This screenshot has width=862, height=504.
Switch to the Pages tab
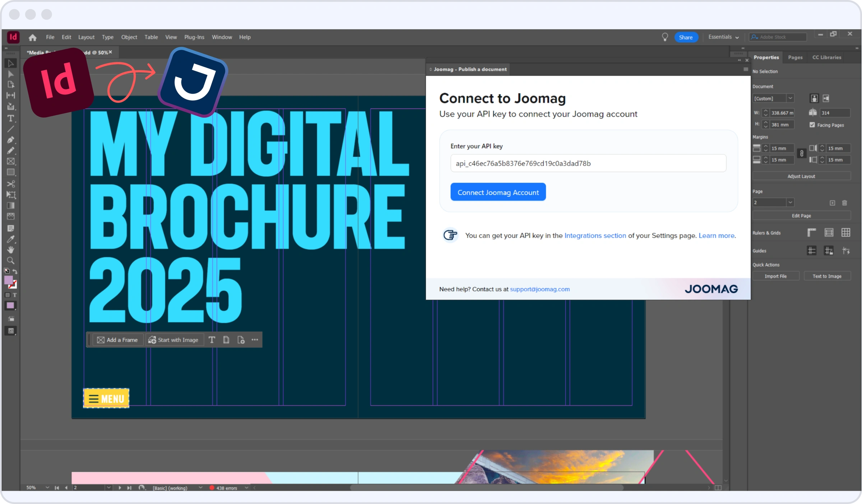(x=795, y=57)
